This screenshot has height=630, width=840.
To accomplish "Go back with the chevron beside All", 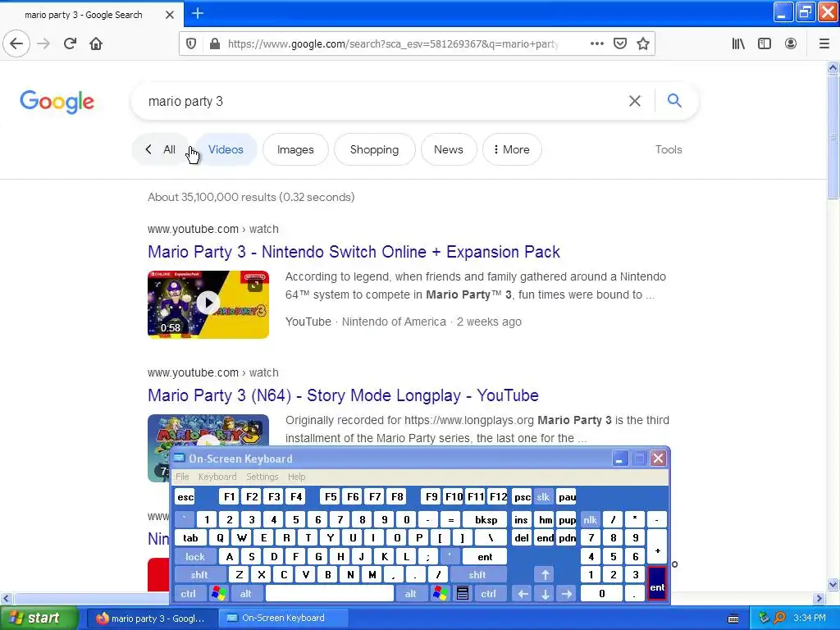I will coord(148,149).
